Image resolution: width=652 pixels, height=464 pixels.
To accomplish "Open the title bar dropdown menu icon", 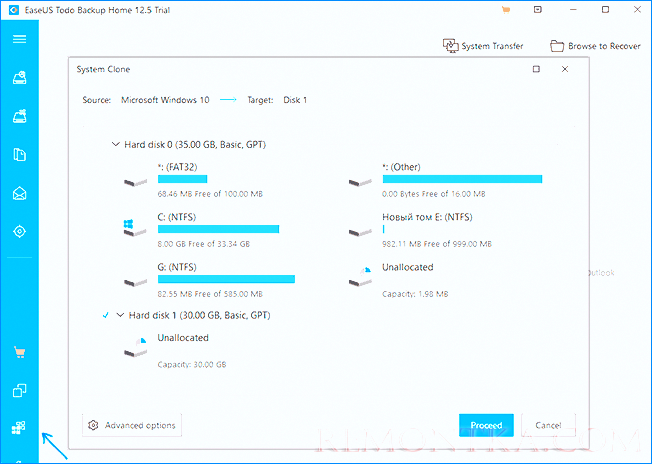I will tap(538, 9).
